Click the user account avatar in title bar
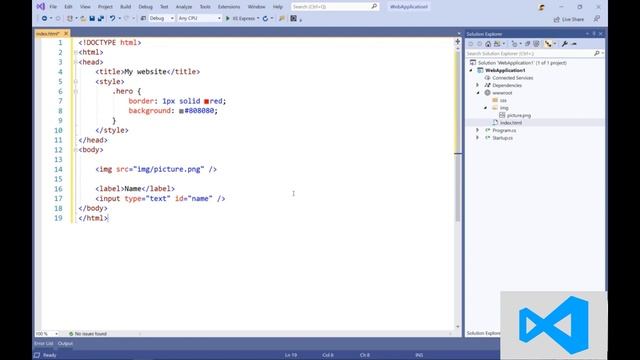This screenshot has height=360, width=640. coord(542,7)
